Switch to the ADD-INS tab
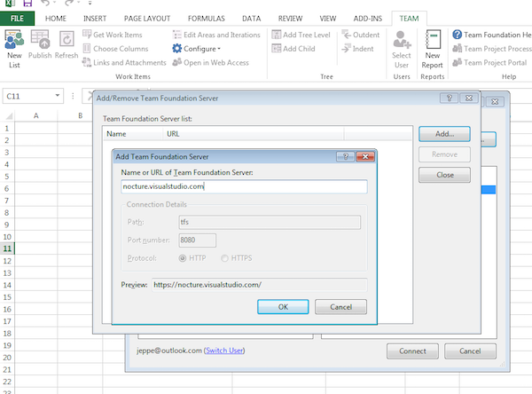The height and width of the screenshot is (394, 532). pos(367,19)
